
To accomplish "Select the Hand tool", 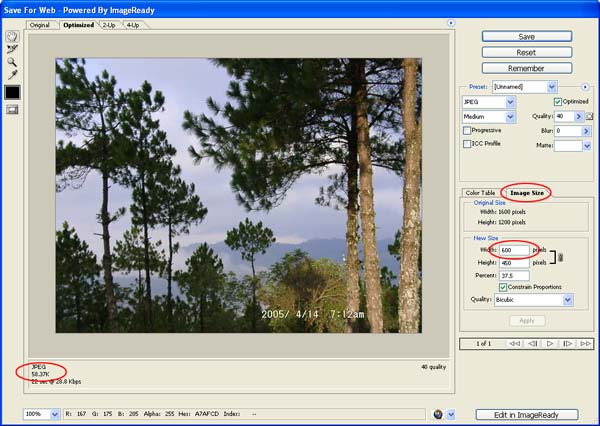I will [x=12, y=36].
